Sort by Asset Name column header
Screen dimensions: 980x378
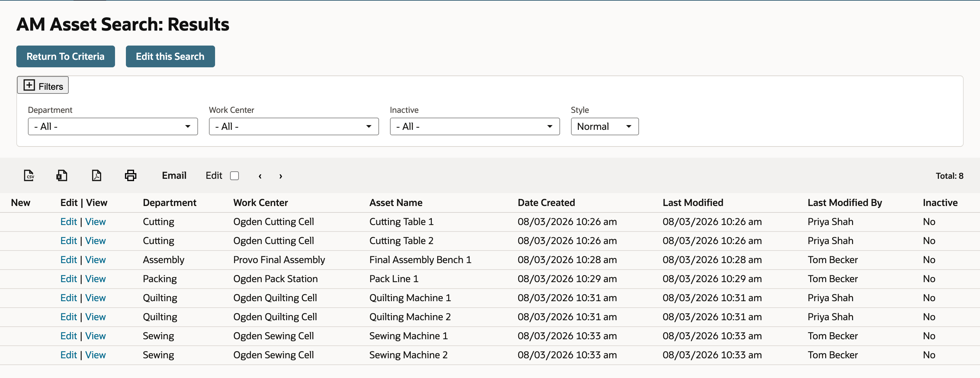(396, 203)
